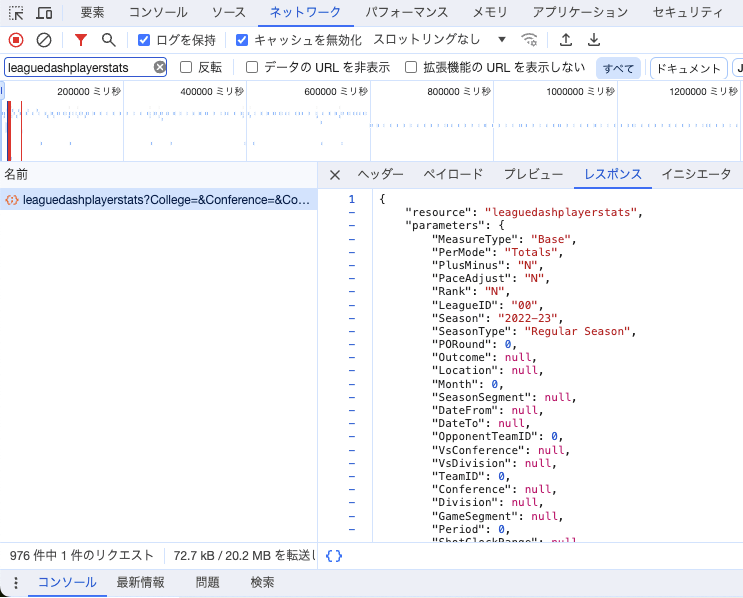Select the inspect element picker icon
The image size is (743, 598).
click(x=16, y=13)
